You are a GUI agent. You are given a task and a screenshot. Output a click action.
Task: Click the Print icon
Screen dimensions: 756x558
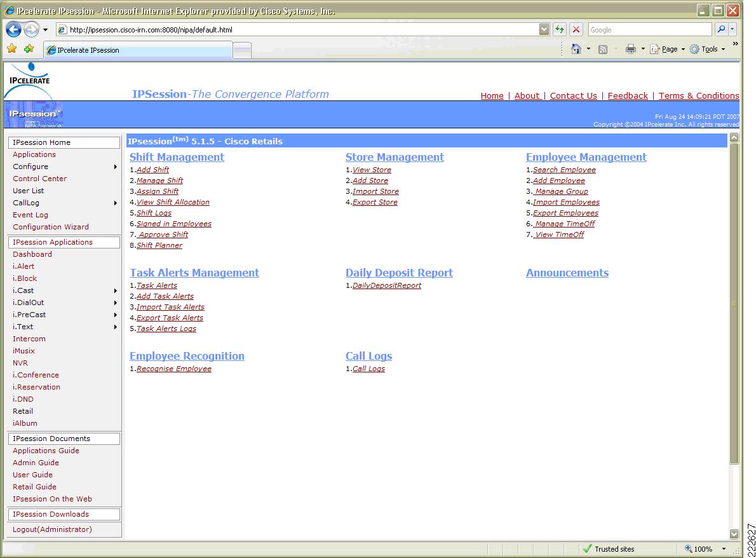[631, 49]
